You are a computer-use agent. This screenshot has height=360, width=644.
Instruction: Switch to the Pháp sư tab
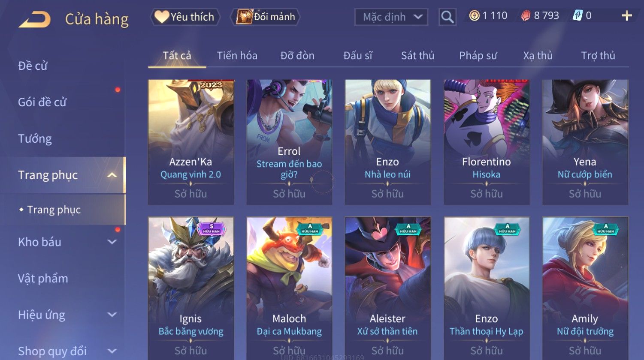478,56
